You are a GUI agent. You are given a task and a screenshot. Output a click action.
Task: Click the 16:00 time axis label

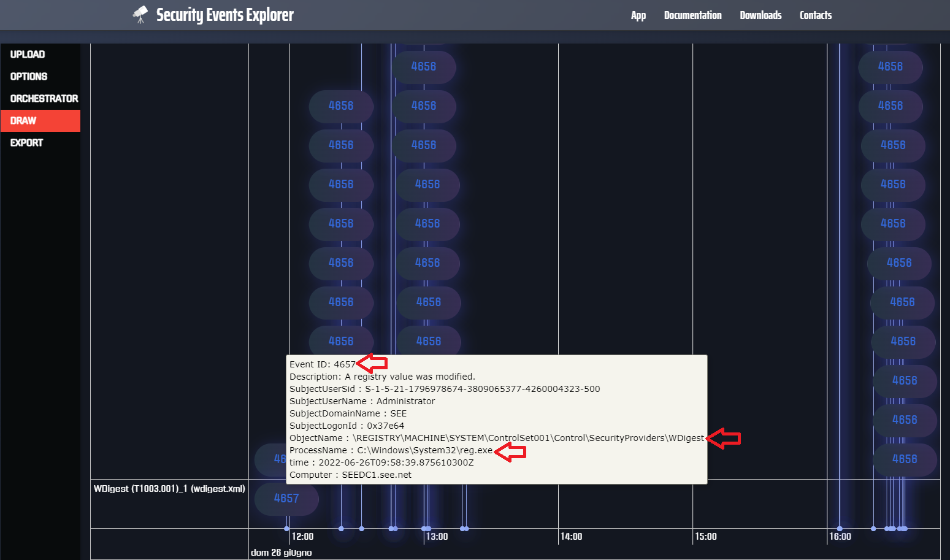pos(840,537)
